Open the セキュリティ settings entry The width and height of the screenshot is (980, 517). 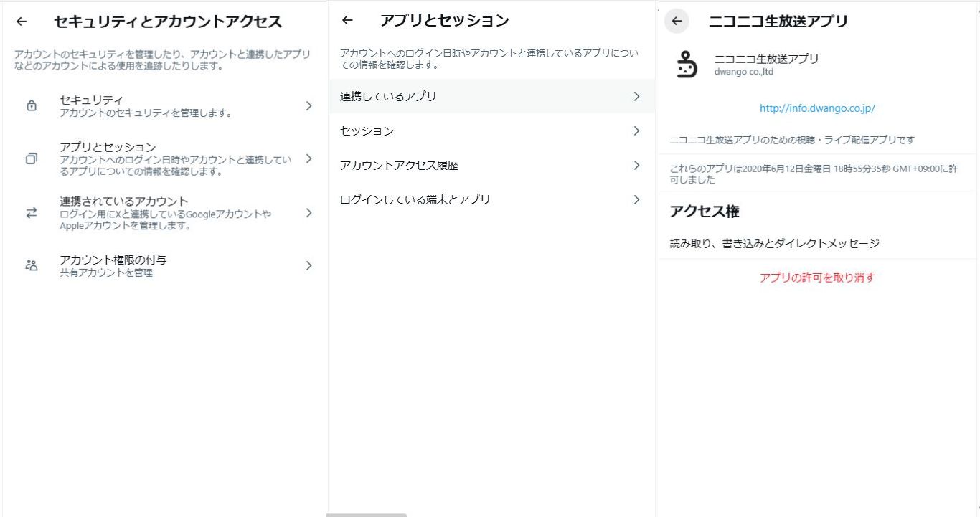pos(165,106)
